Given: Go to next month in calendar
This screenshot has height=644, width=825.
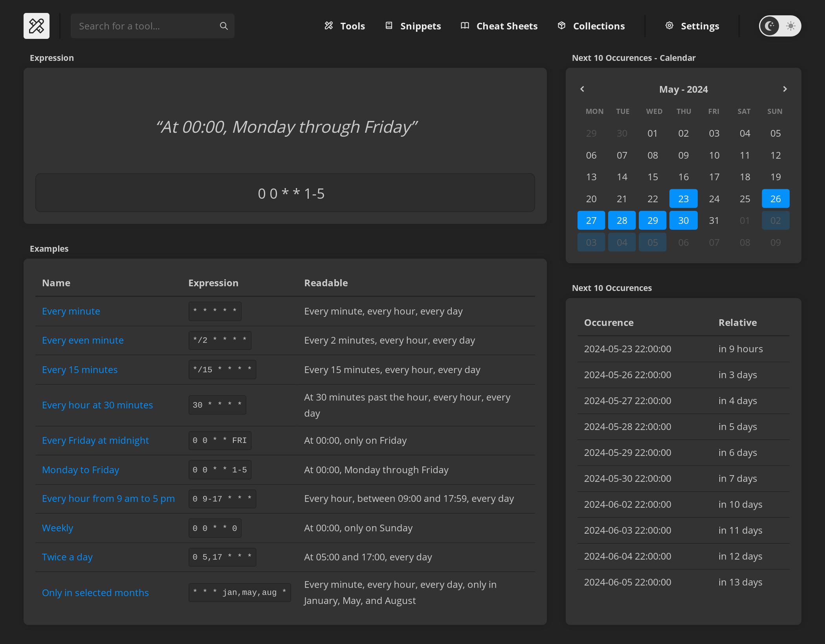Looking at the screenshot, I should 785,89.
